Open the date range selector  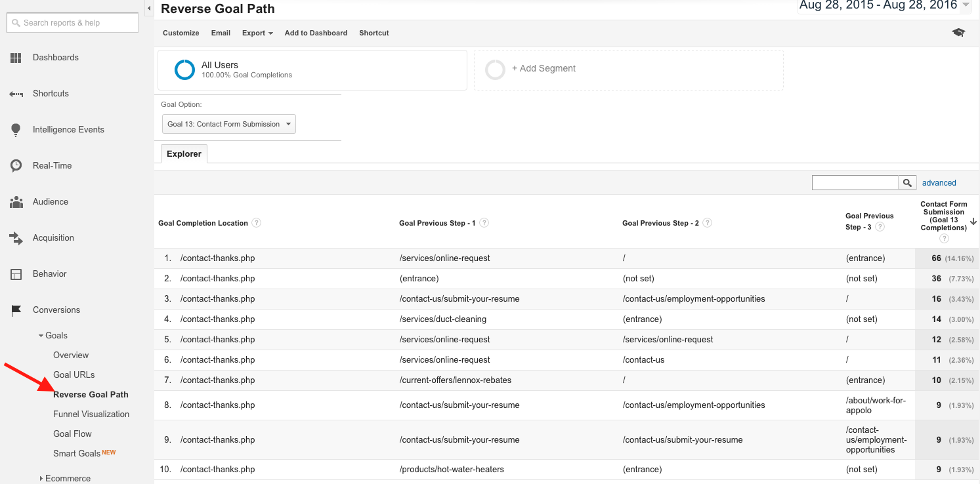883,7
